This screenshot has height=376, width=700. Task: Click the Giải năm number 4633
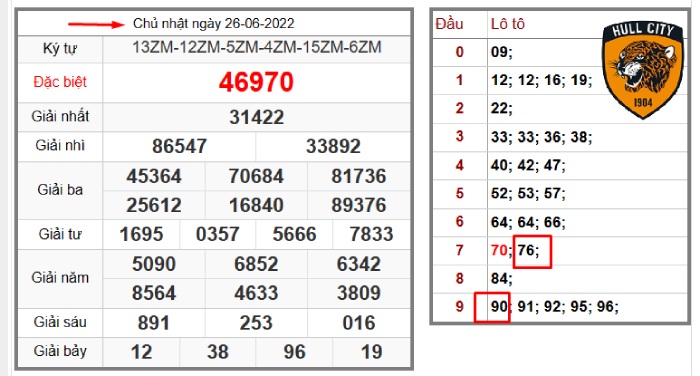click(256, 293)
